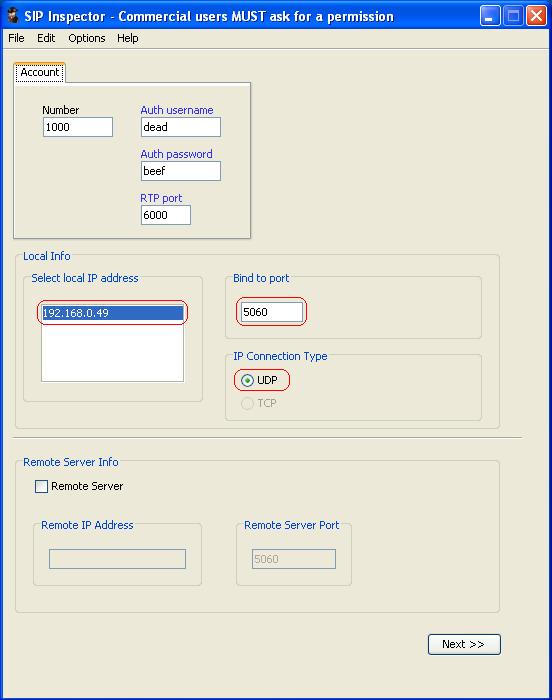Click the Remote Server Port field
The width and height of the screenshot is (552, 700).
(x=294, y=559)
